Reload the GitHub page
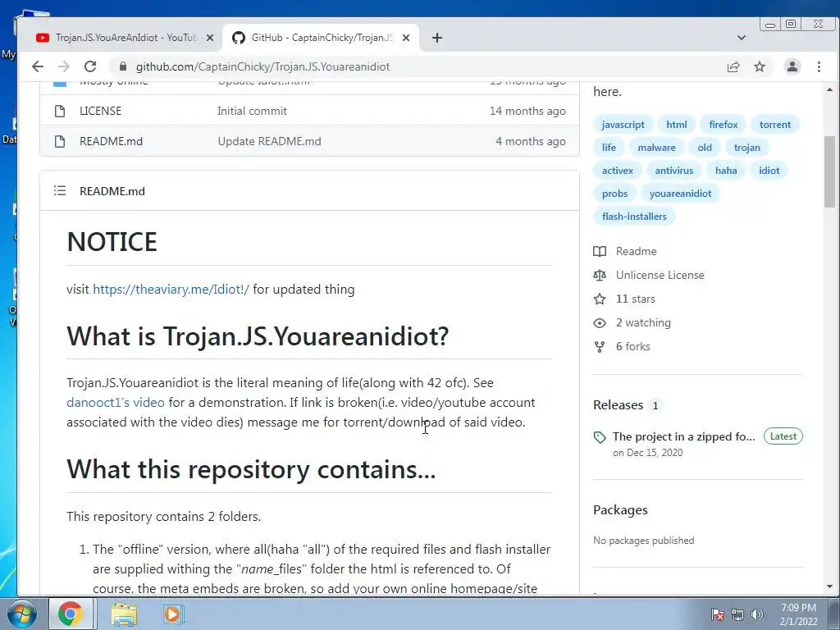This screenshot has height=630, width=840. point(90,66)
